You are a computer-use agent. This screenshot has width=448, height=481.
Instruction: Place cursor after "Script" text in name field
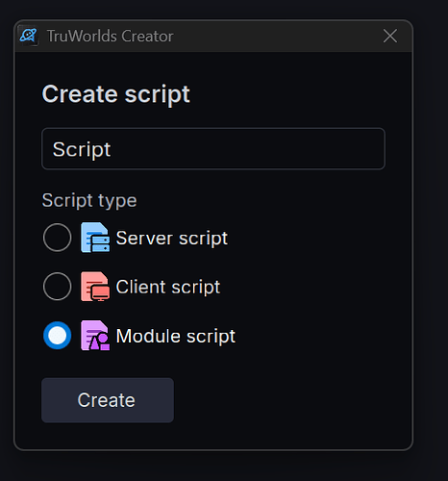click(112, 149)
